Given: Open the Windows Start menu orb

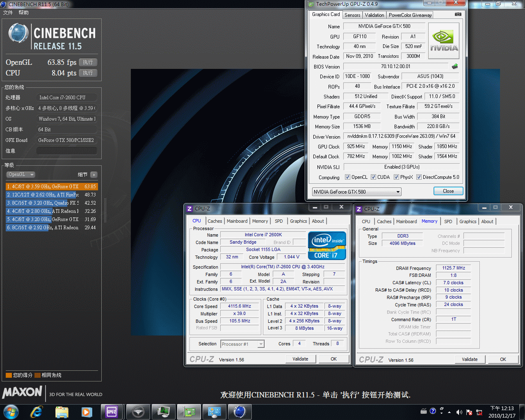Looking at the screenshot, I should 11,411.
